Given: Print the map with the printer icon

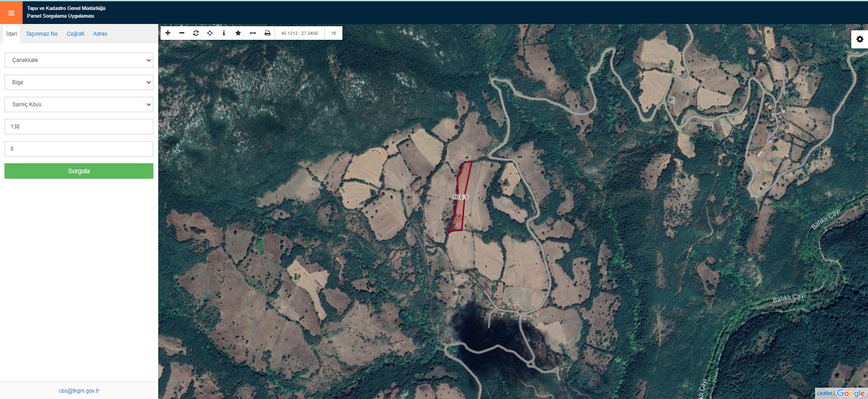Looking at the screenshot, I should (267, 33).
